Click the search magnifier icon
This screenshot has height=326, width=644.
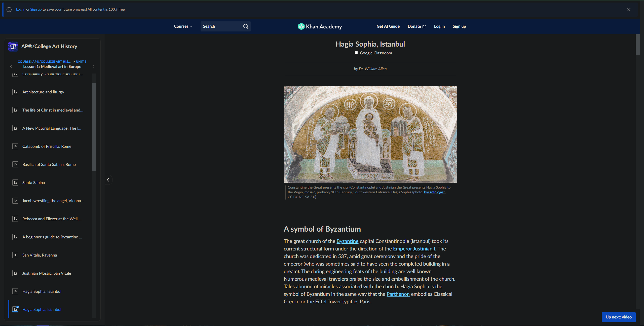coord(245,26)
